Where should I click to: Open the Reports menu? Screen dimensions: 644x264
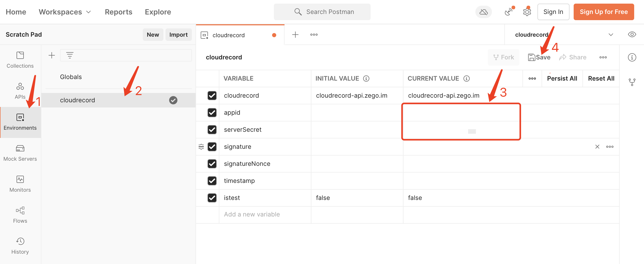coord(118,12)
